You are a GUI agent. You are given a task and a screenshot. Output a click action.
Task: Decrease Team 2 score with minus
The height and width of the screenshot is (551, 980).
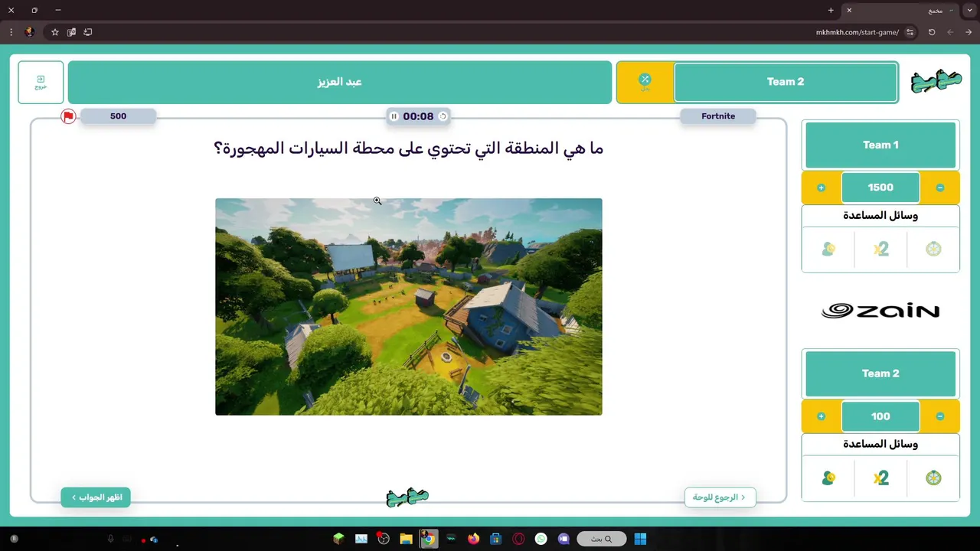tap(940, 416)
